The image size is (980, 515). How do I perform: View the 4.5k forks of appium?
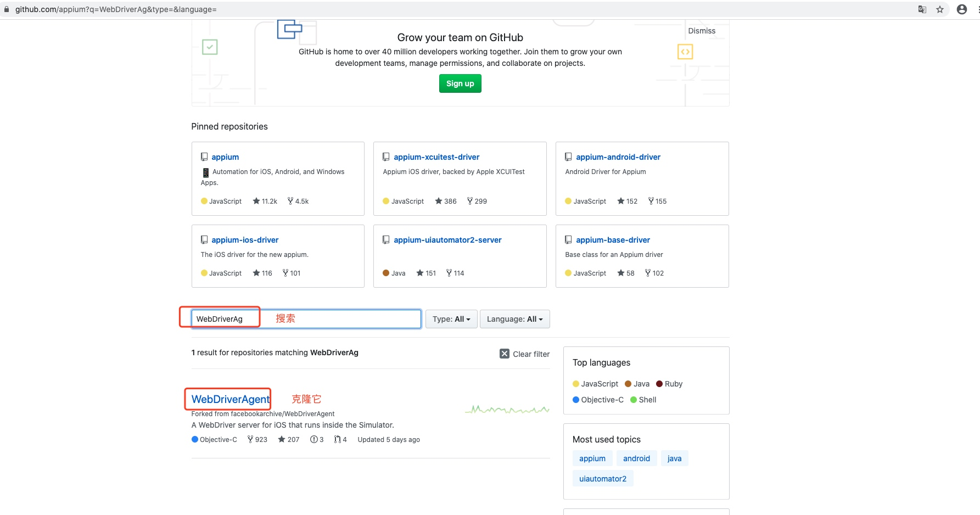click(298, 201)
